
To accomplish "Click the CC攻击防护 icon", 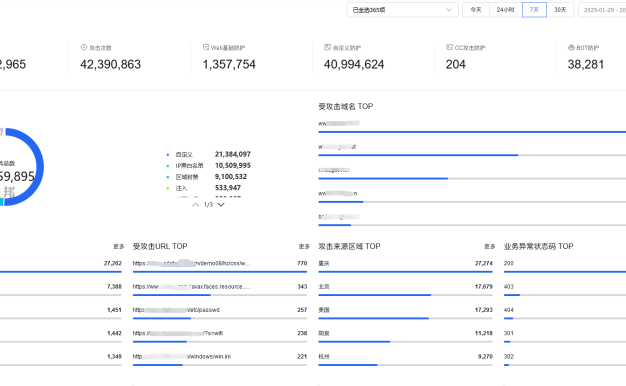I will pos(450,47).
